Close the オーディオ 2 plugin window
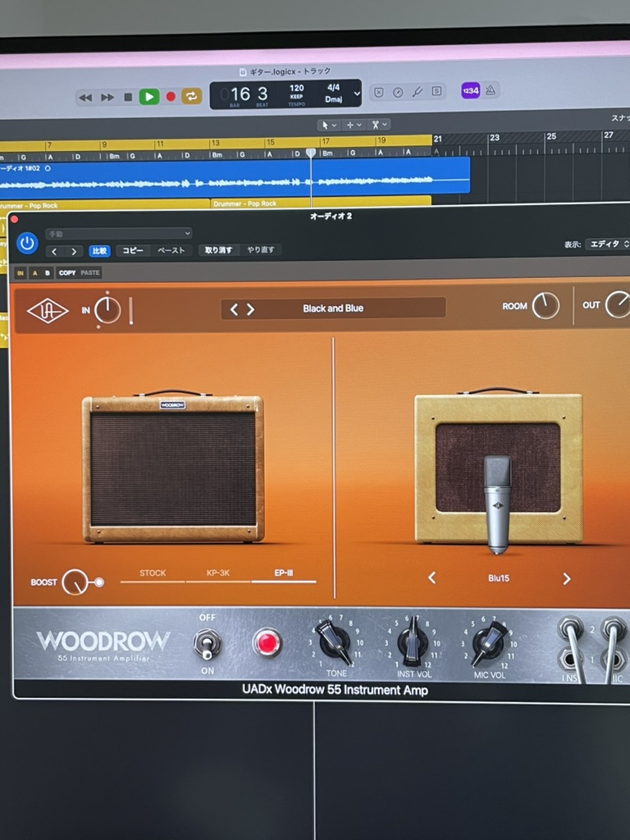 point(15,219)
